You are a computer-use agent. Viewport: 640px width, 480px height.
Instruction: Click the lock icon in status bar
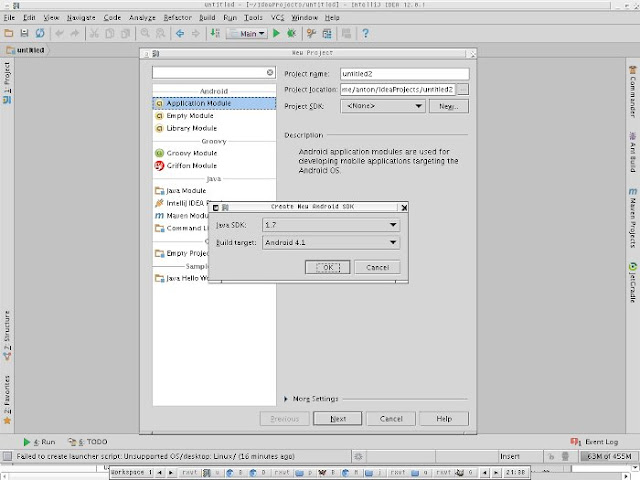tap(551, 456)
